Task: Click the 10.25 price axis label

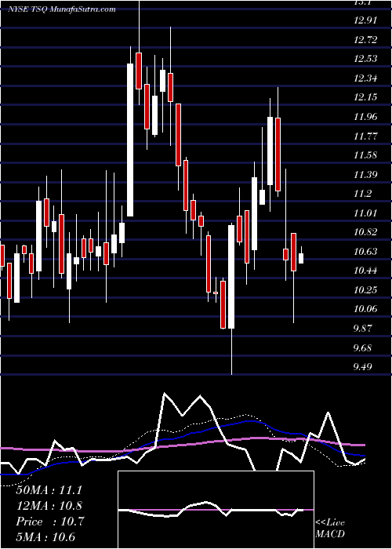Action: pyautogui.click(x=365, y=290)
